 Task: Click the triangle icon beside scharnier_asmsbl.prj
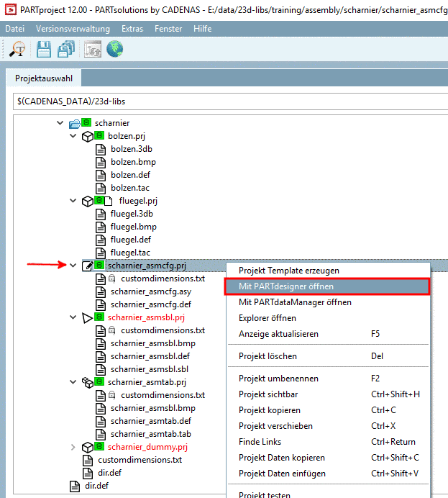pyautogui.click(x=87, y=318)
